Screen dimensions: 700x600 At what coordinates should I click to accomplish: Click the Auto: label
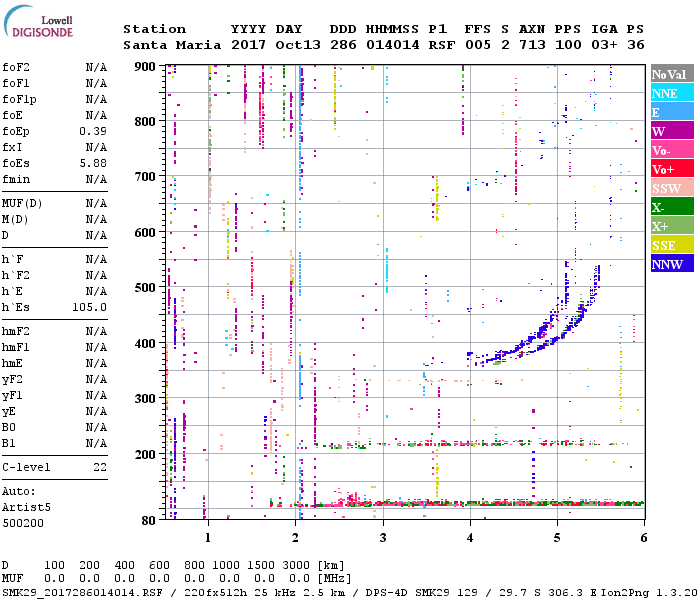(x=19, y=492)
